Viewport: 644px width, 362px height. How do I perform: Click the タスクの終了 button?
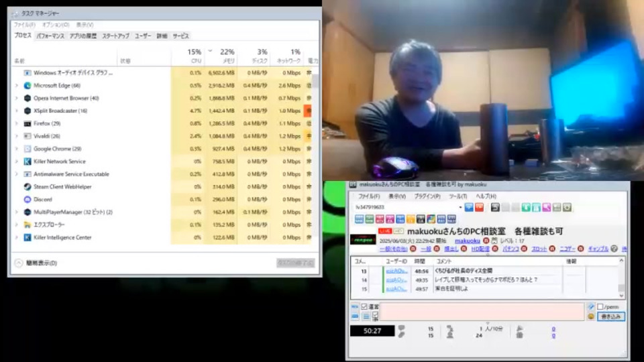coord(296,263)
